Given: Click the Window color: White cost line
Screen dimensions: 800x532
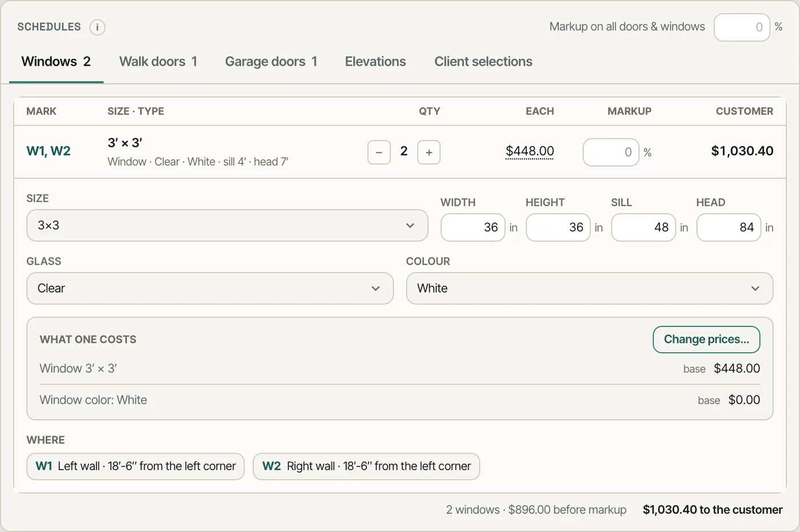Looking at the screenshot, I should pyautogui.click(x=400, y=400).
